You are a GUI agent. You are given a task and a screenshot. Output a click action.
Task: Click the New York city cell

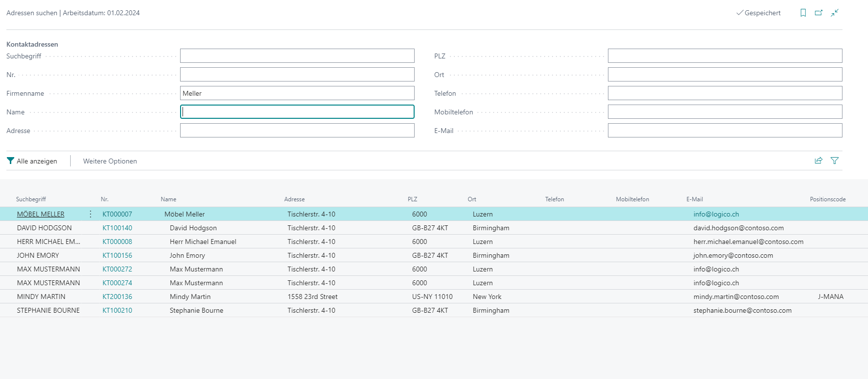pyautogui.click(x=487, y=297)
